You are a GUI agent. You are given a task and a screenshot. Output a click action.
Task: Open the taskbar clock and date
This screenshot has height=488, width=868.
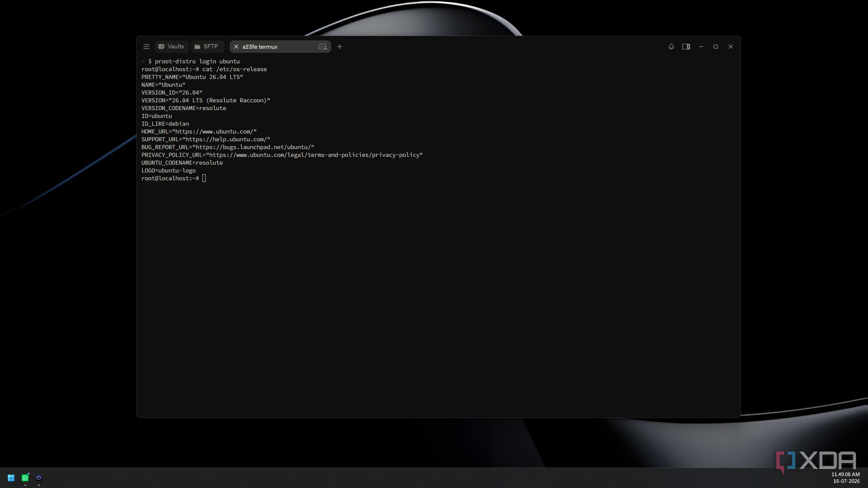point(846,478)
